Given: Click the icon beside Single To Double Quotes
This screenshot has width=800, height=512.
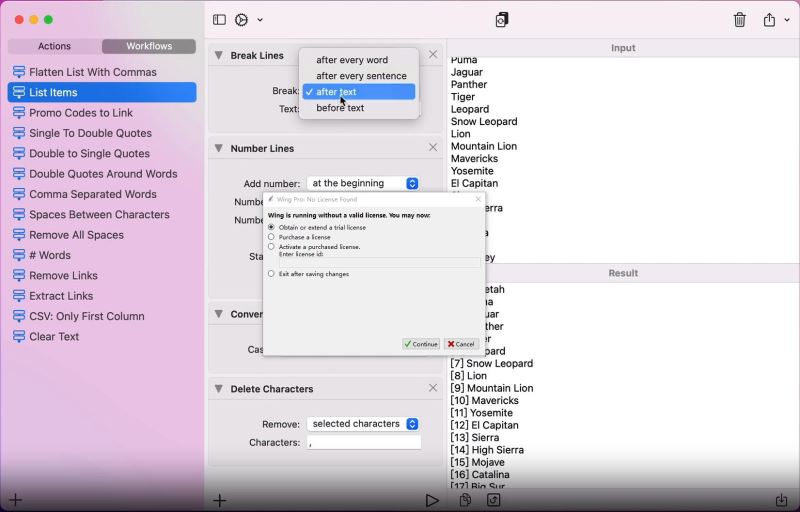Looking at the screenshot, I should 19,133.
